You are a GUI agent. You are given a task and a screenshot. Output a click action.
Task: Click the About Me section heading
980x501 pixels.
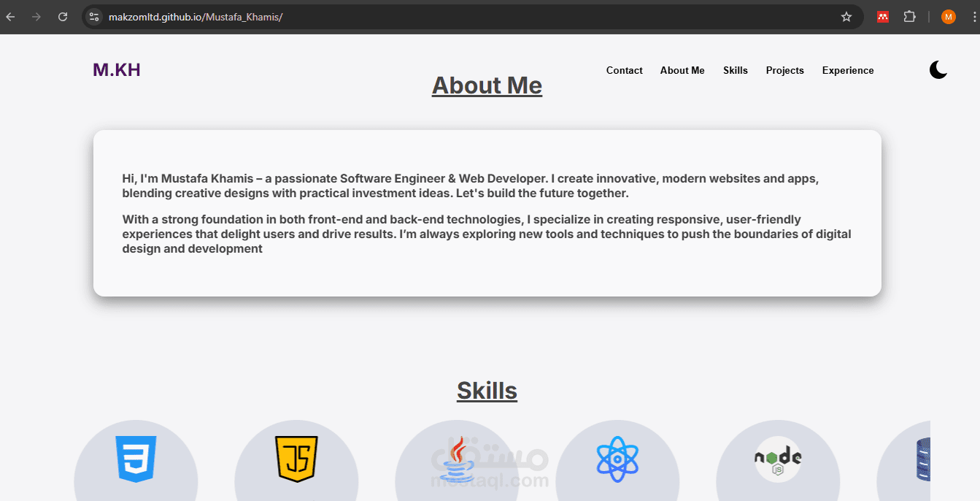point(487,85)
